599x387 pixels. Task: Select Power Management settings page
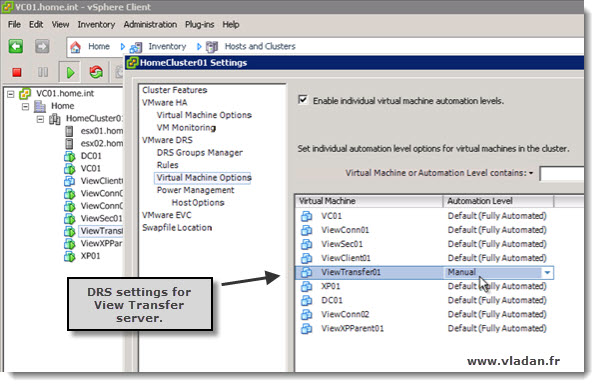195,190
